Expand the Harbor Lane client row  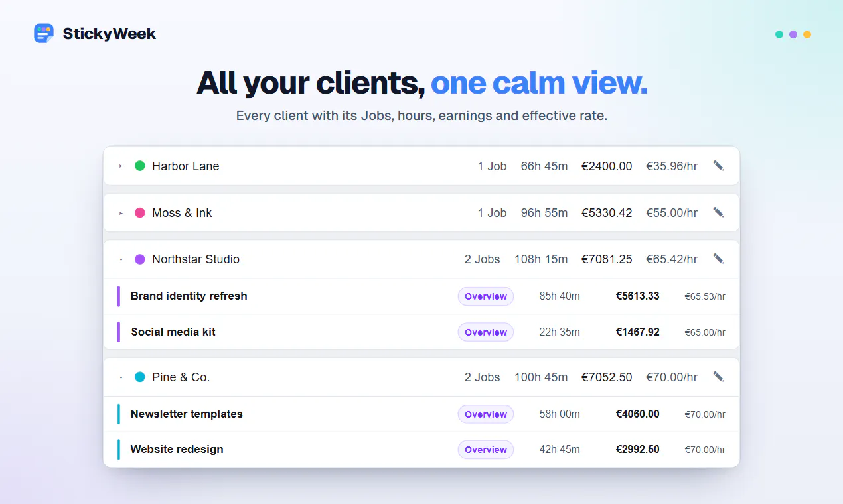[x=121, y=166]
